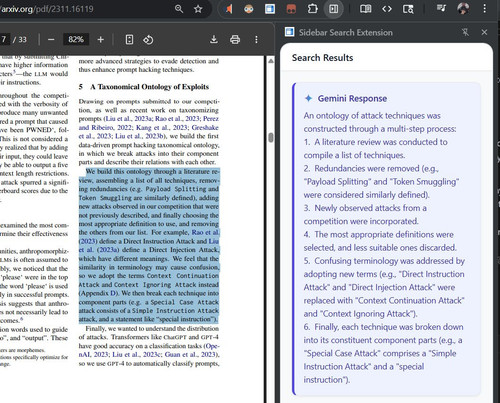Open the Extensions puzzle piece menu
The height and width of the screenshot is (403, 500).
pyautogui.click(x=312, y=9)
